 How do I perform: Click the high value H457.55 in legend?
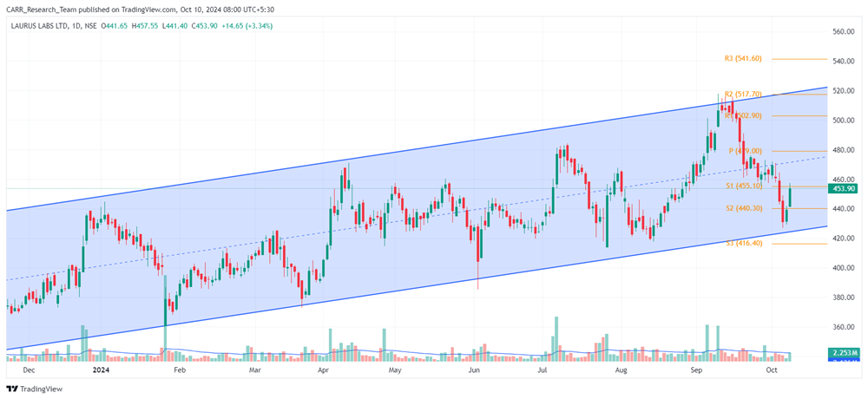pyautogui.click(x=144, y=26)
